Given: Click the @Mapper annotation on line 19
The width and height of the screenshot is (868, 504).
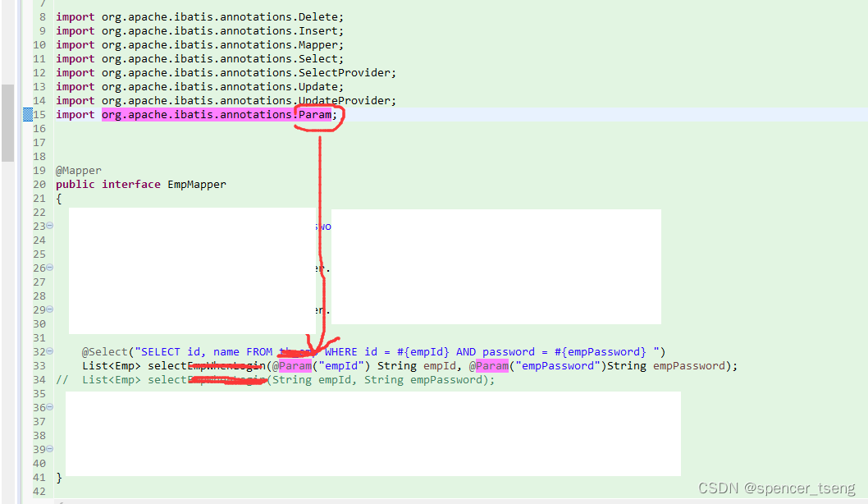Looking at the screenshot, I should (78, 170).
